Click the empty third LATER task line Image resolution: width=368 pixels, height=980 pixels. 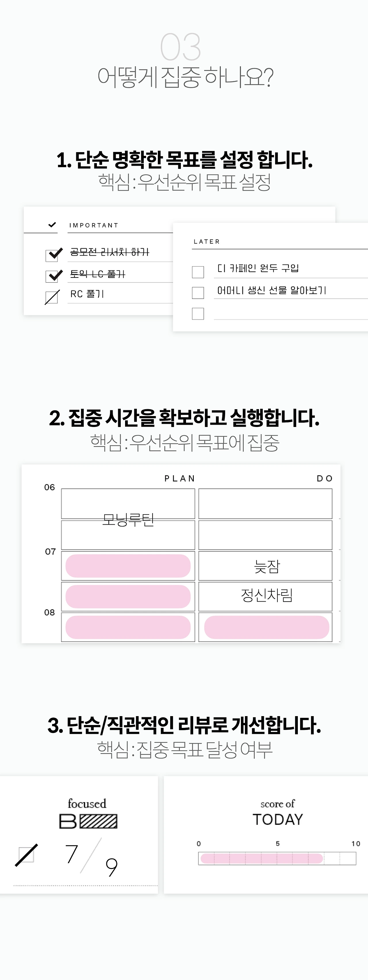click(x=291, y=314)
